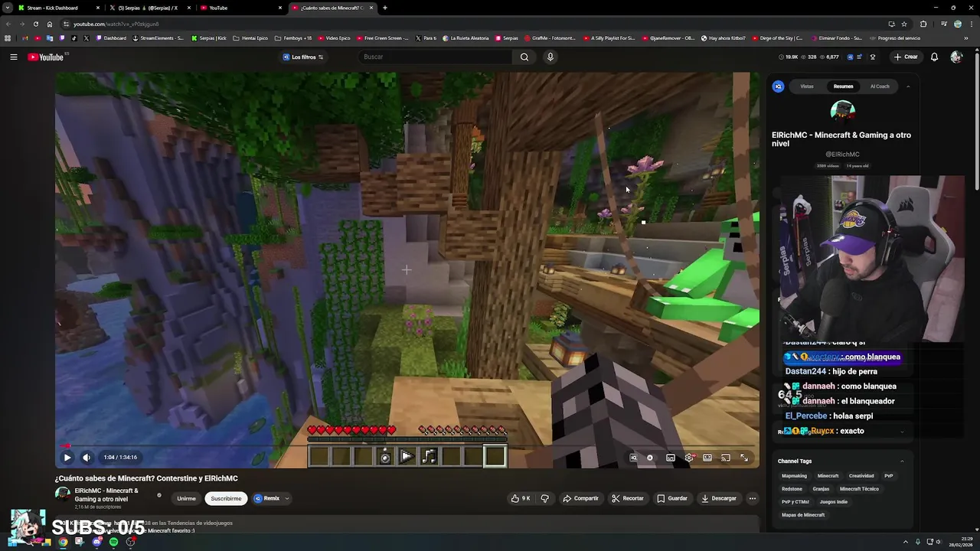The height and width of the screenshot is (551, 980).
Task: Join the channel with Unirme
Action: pos(186,498)
